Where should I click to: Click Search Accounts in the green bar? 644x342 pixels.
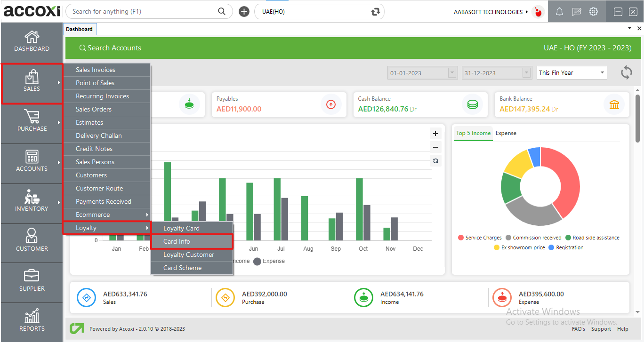click(x=110, y=48)
